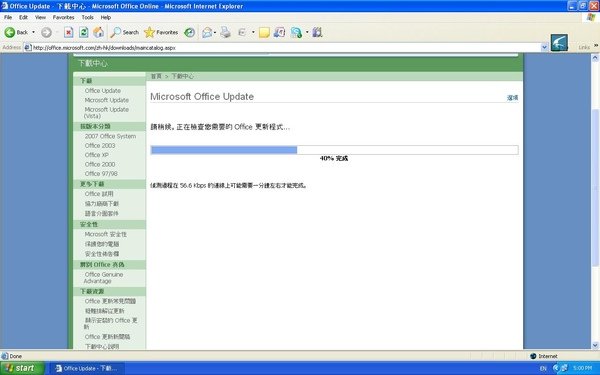600x375 pixels.
Task: Click the Messenger people icon
Action: [x=296, y=33]
